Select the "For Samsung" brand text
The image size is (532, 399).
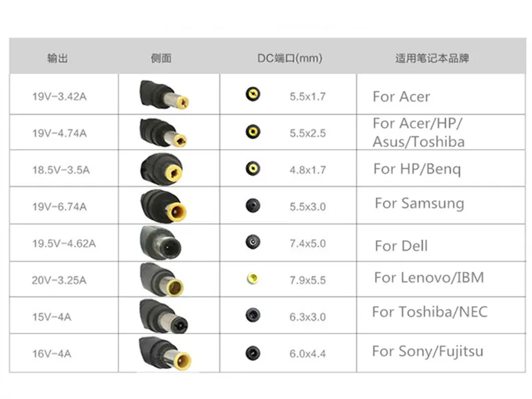(419, 203)
